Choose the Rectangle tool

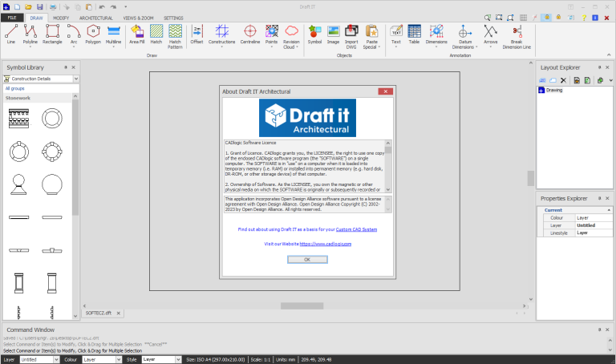point(52,34)
